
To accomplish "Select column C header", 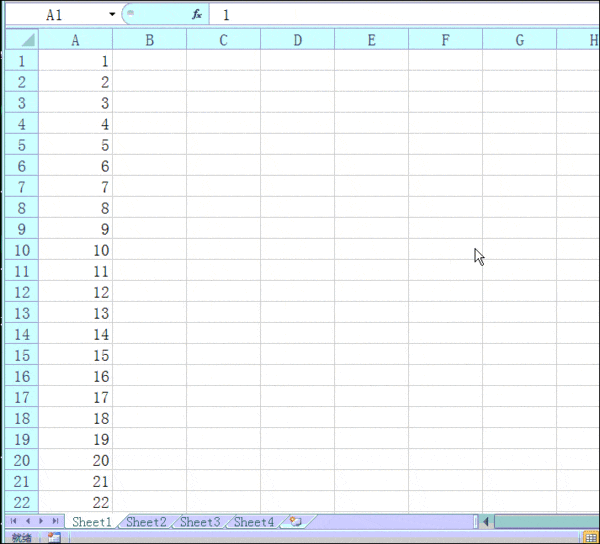I will click(x=223, y=39).
